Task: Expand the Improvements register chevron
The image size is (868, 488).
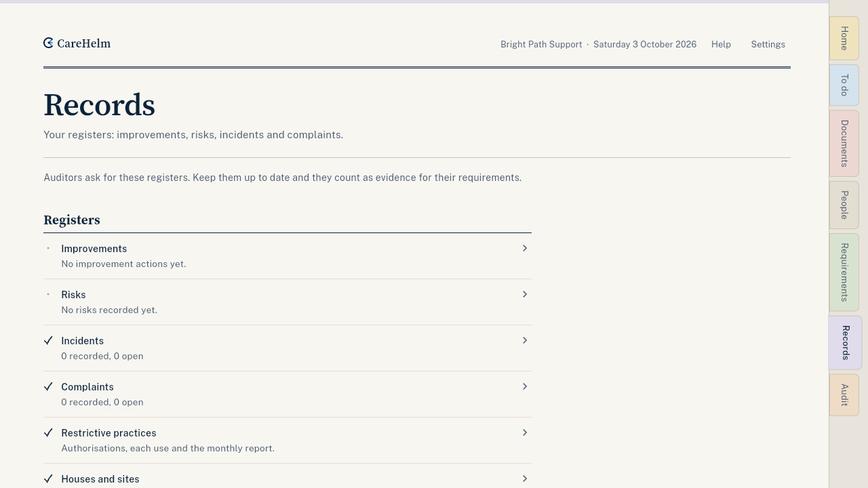Action: (x=524, y=248)
